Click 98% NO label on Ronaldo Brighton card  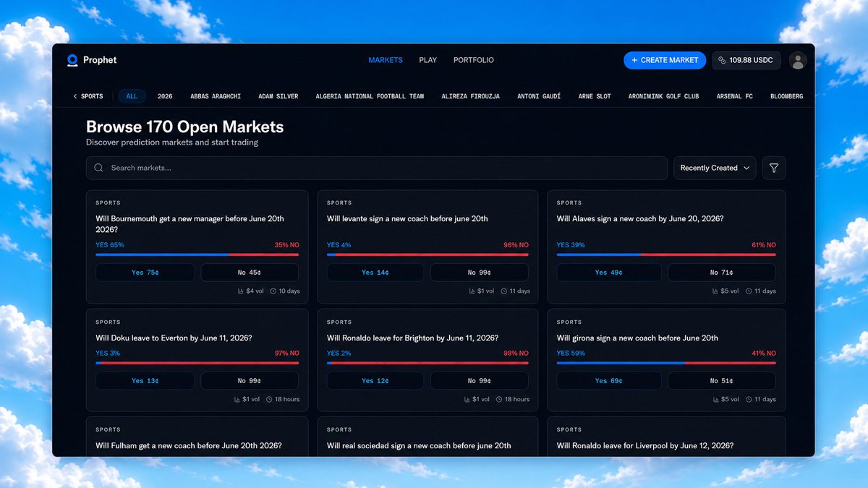tap(516, 354)
